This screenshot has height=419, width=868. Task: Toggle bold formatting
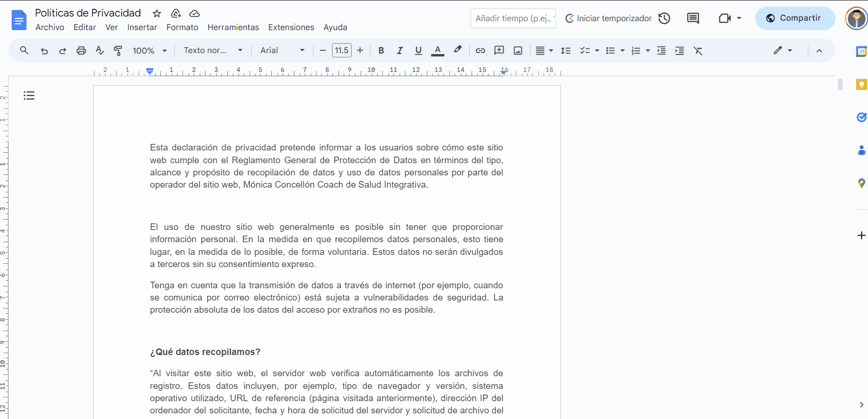tap(381, 51)
